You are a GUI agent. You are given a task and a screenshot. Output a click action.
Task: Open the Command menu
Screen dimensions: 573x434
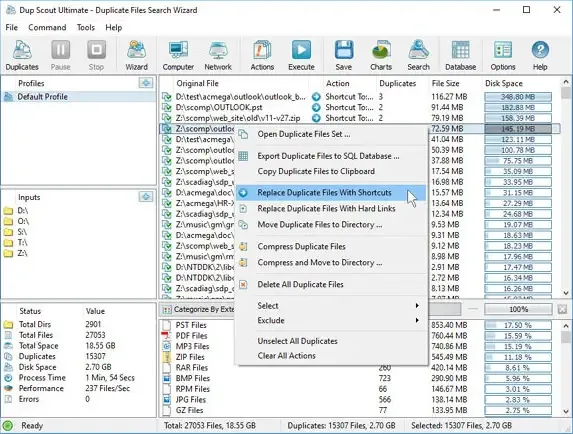pos(47,27)
